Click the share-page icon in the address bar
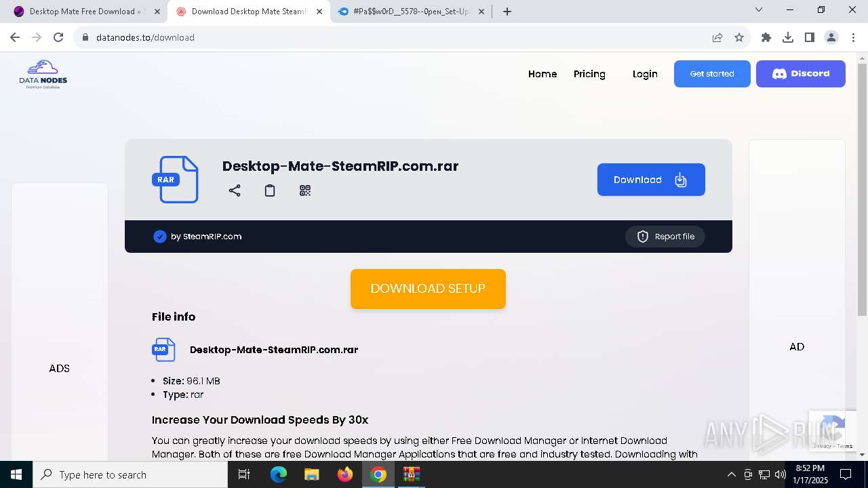Image resolution: width=868 pixels, height=488 pixels. click(717, 37)
